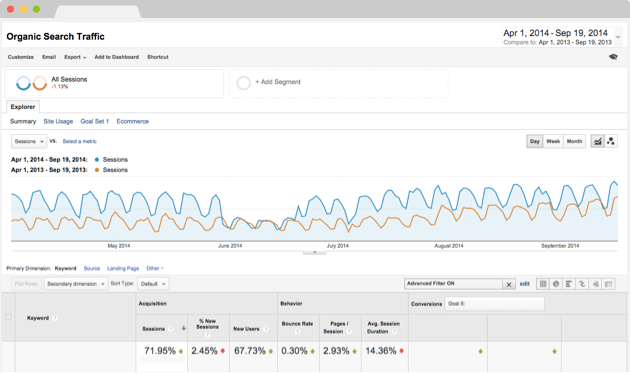630x373 pixels.
Task: Set graph interval to Day
Action: click(x=535, y=141)
